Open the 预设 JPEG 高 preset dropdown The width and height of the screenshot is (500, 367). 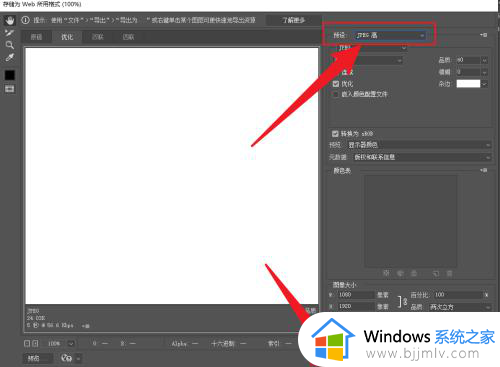(x=389, y=35)
